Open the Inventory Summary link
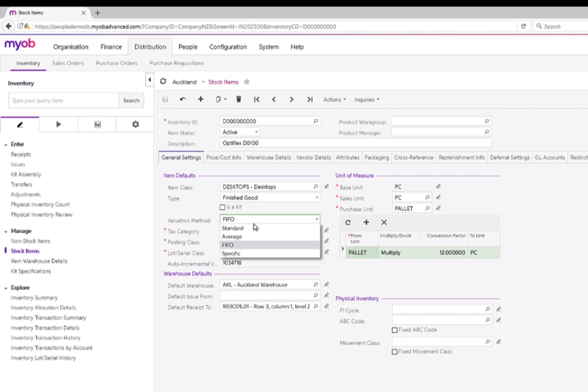This screenshot has width=588, height=392. pyautogui.click(x=34, y=298)
